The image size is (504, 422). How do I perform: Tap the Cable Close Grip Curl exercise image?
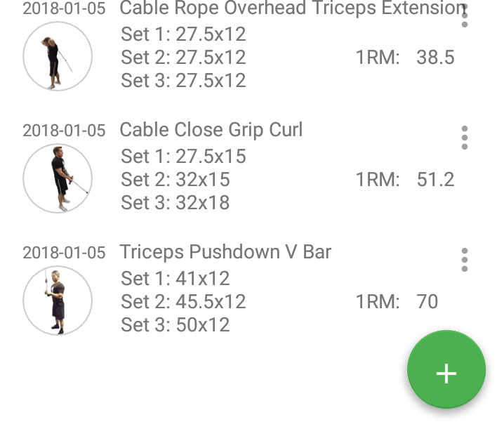58,178
